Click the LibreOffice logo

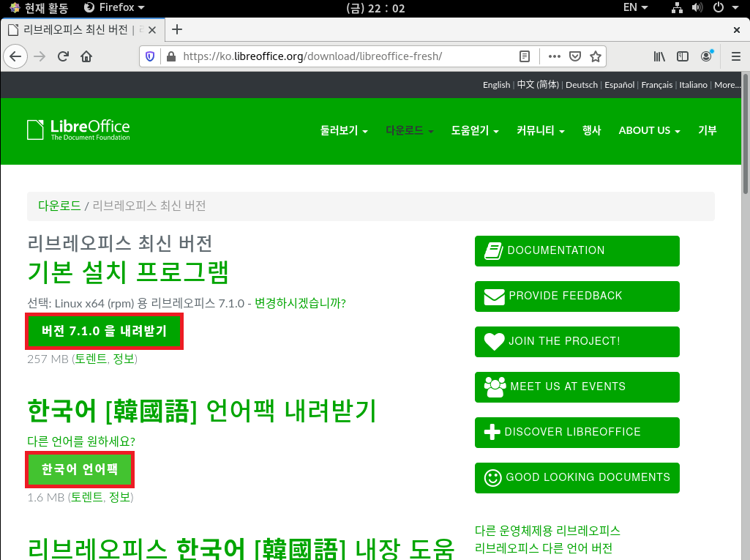tap(78, 130)
